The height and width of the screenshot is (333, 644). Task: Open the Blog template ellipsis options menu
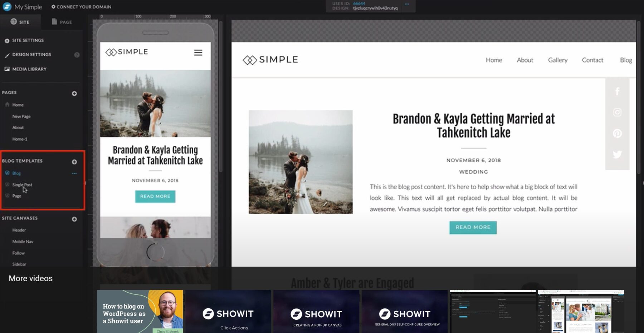tap(74, 173)
